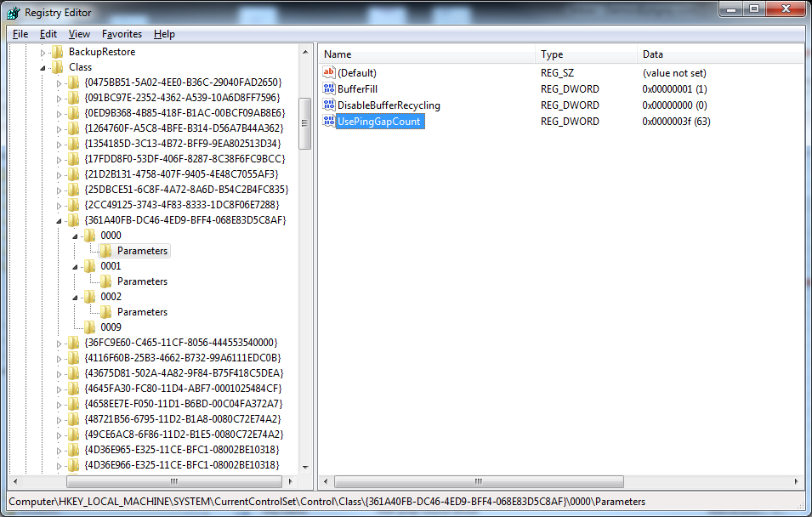The width and height of the screenshot is (812, 517).
Task: Click the tree pane scroll down arrow
Action: (x=305, y=468)
